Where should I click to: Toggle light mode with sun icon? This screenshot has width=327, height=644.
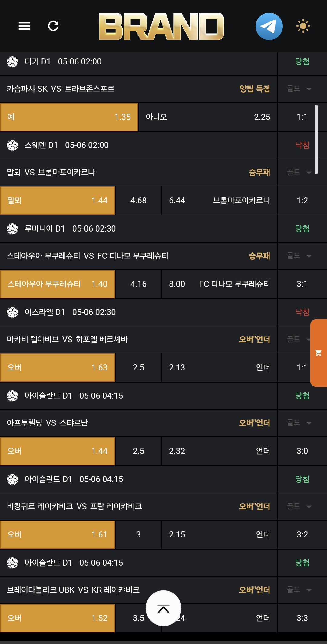(x=303, y=26)
